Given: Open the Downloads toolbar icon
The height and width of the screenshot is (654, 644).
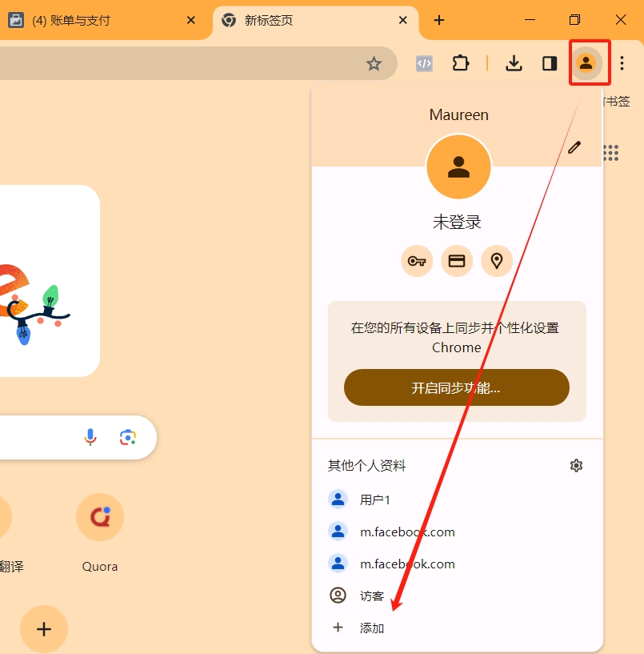Looking at the screenshot, I should 514,63.
